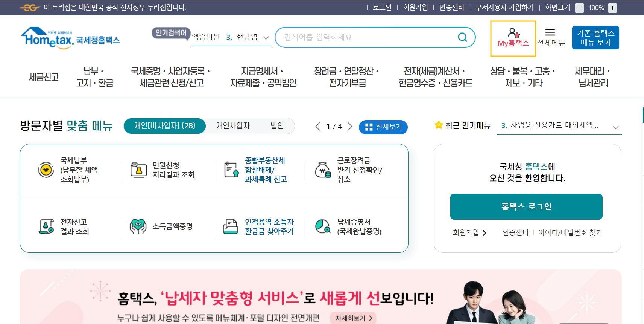Image resolution: width=644 pixels, height=324 pixels.
Task: Click the 최근 인기메뉴 star icon
Action: click(439, 125)
